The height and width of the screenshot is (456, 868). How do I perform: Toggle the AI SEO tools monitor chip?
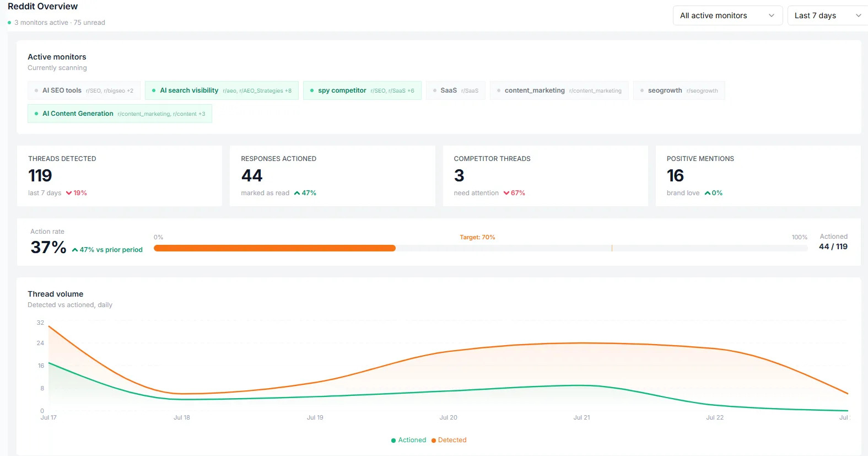point(84,90)
